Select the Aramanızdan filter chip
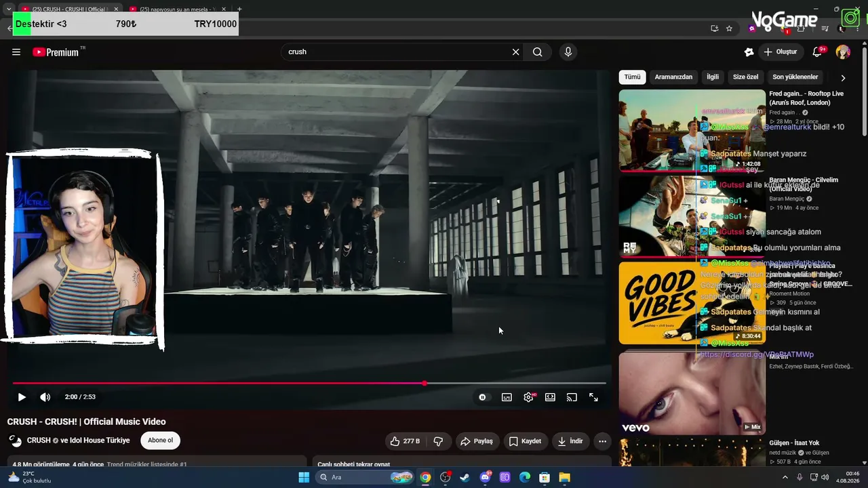Image resolution: width=868 pixels, height=488 pixels. point(673,77)
